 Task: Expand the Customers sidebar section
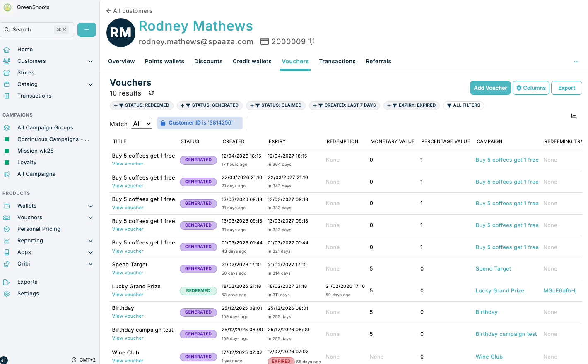90,61
